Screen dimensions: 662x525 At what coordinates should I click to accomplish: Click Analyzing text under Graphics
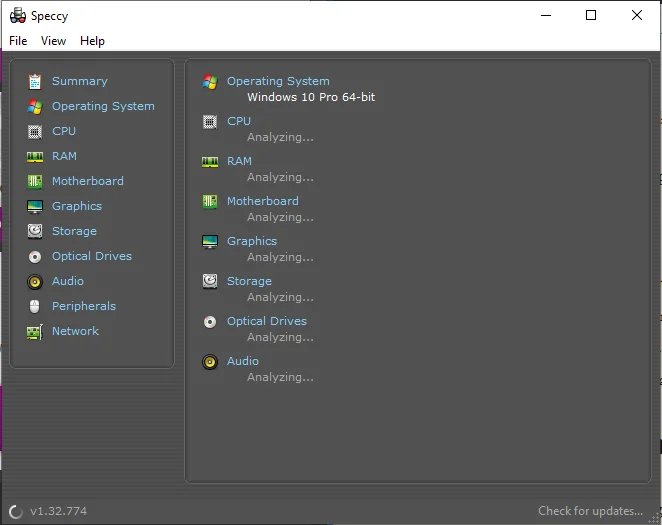pyautogui.click(x=280, y=257)
